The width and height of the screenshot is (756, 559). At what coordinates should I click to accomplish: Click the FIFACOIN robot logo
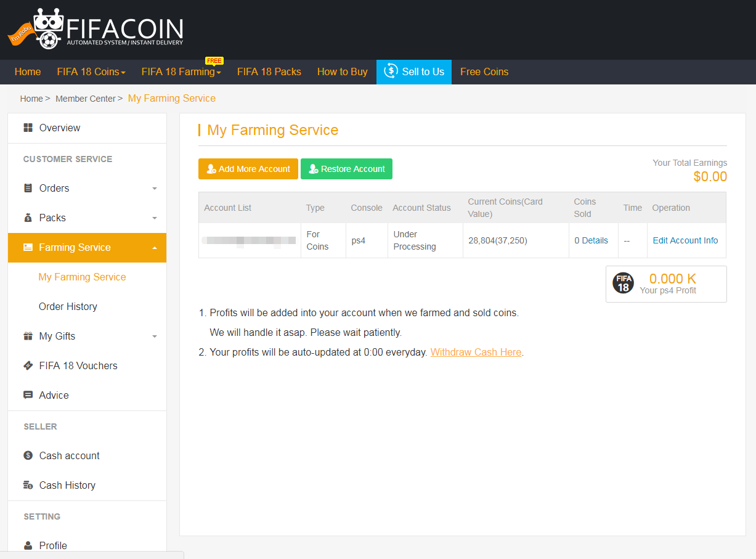96,29
